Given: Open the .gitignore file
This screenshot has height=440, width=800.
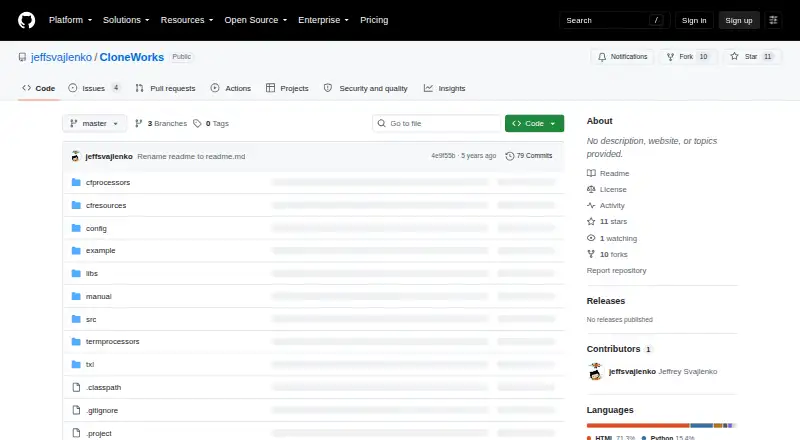Looking at the screenshot, I should pyautogui.click(x=102, y=410).
